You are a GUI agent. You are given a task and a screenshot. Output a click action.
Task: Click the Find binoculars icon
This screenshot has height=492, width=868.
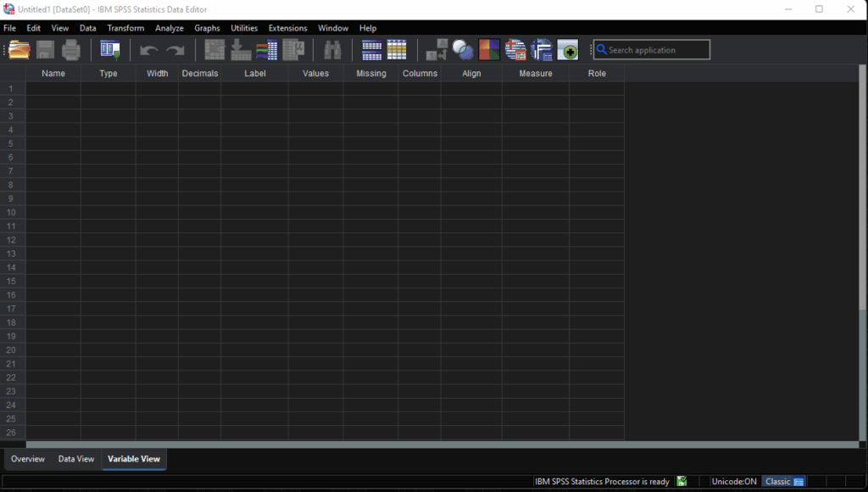[332, 50]
